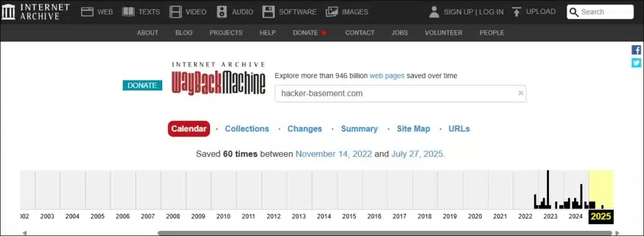Screen dimensions: 644x236
Task: Click the horizontal timeline scrollbar
Action: (x=384, y=233)
